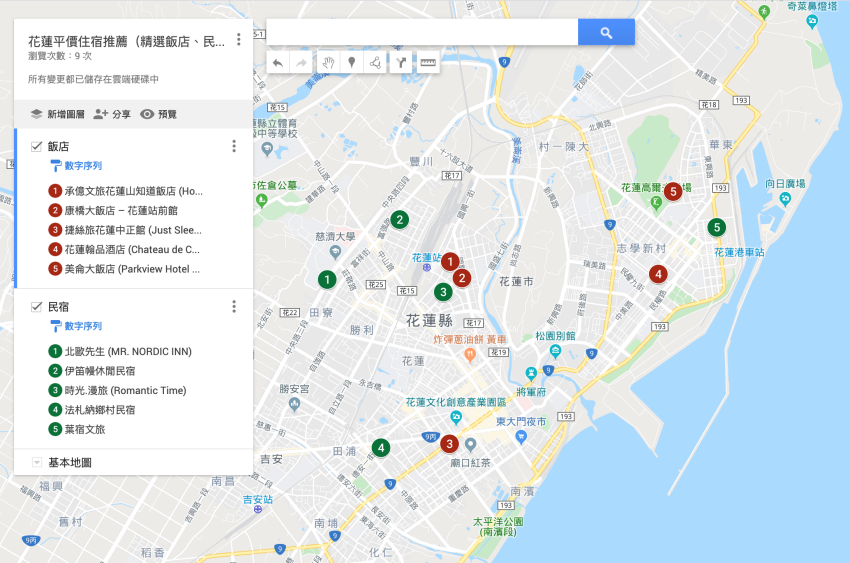The height and width of the screenshot is (563, 850).
Task: Click the 佐倉公墓 green pin
Action: (x=262, y=200)
